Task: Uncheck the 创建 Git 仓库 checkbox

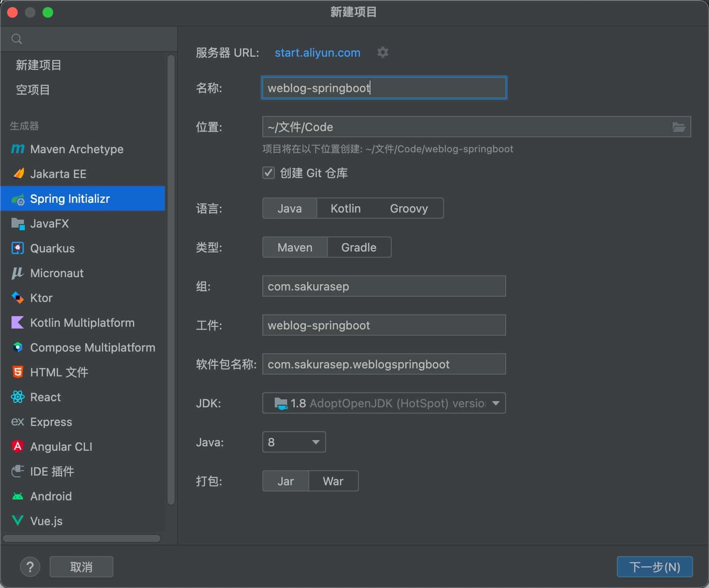Action: click(269, 173)
